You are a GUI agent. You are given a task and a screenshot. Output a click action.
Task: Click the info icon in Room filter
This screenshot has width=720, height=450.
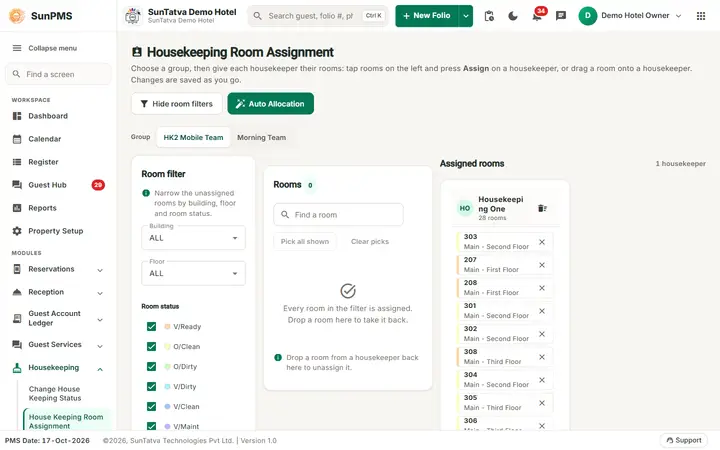point(146,193)
